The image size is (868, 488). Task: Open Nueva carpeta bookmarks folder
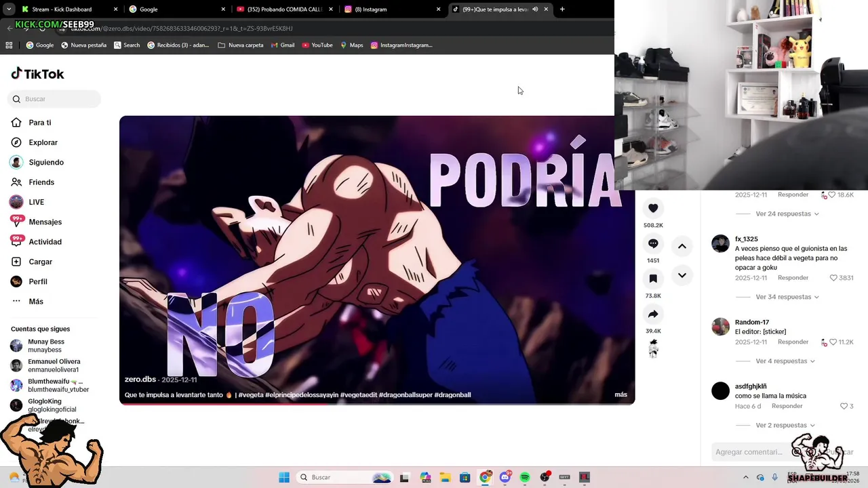click(241, 45)
